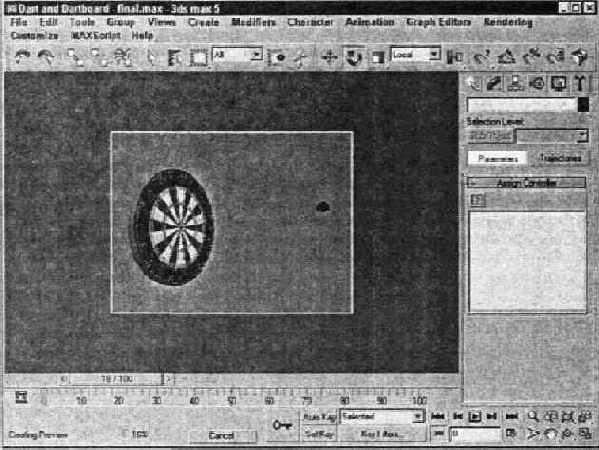Open the Graph Editors menu
599x450 pixels.
coord(439,22)
